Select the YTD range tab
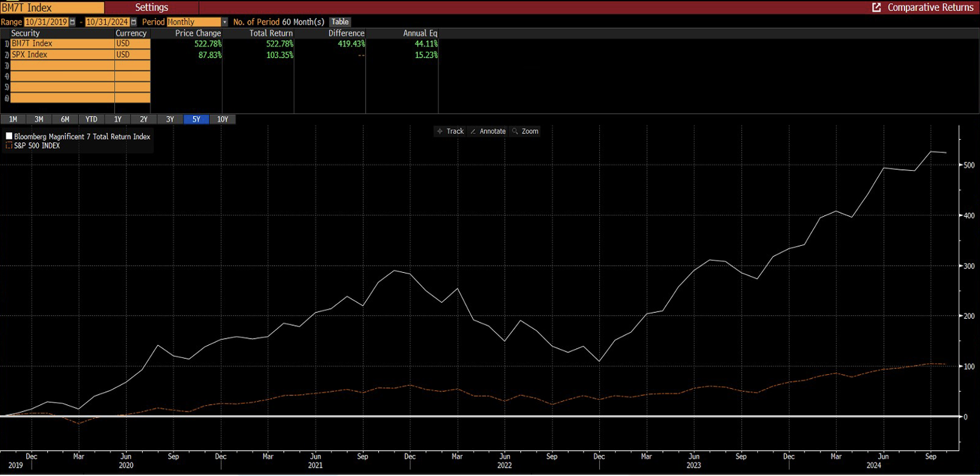This screenshot has width=980, height=476. click(x=91, y=119)
